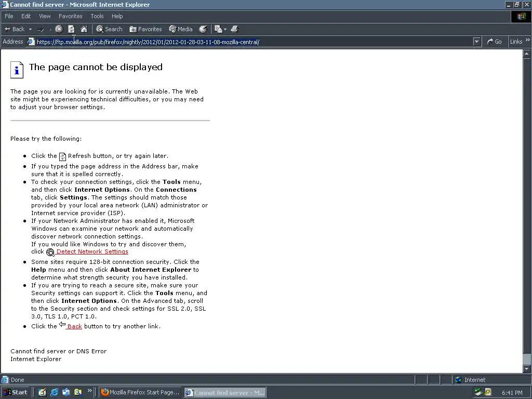Click the Refresh toolbar icon

click(71, 29)
